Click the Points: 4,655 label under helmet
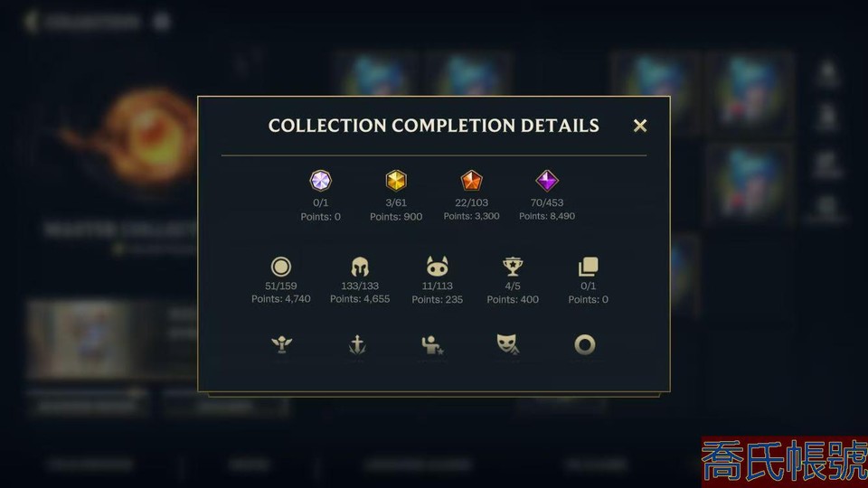This screenshot has width=868, height=488. click(360, 299)
